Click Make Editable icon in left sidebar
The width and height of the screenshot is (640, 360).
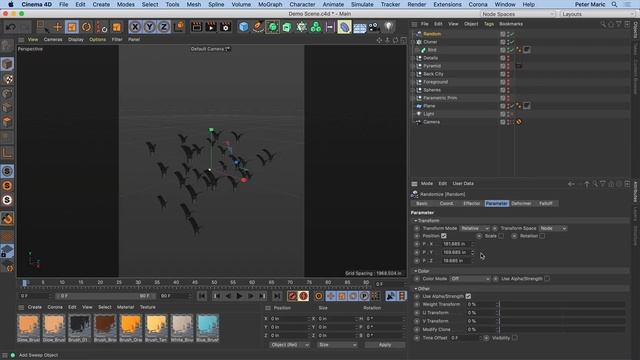point(7,47)
